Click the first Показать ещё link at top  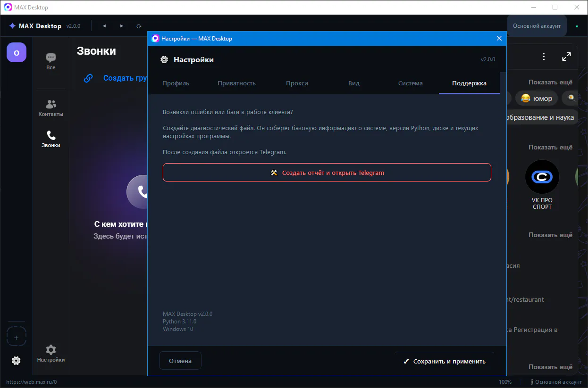550,82
